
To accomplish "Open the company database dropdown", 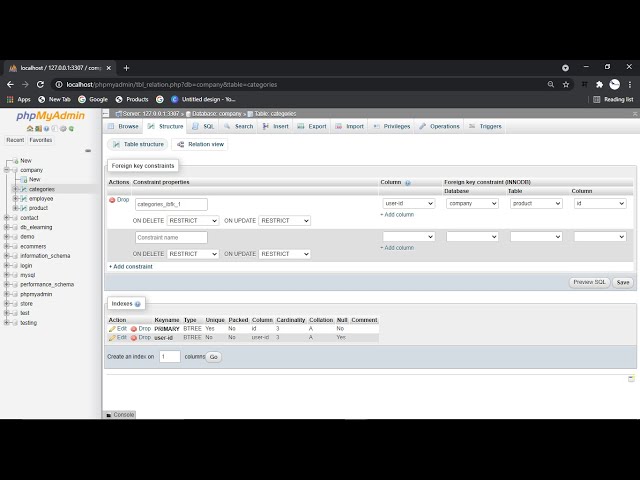I will (472, 203).
